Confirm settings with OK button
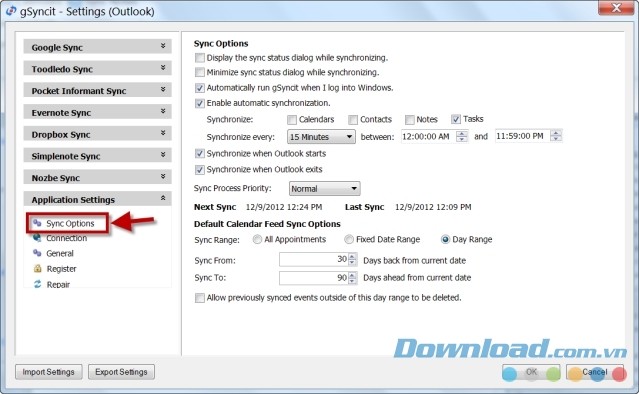The width and height of the screenshot is (639, 394). tap(531, 372)
